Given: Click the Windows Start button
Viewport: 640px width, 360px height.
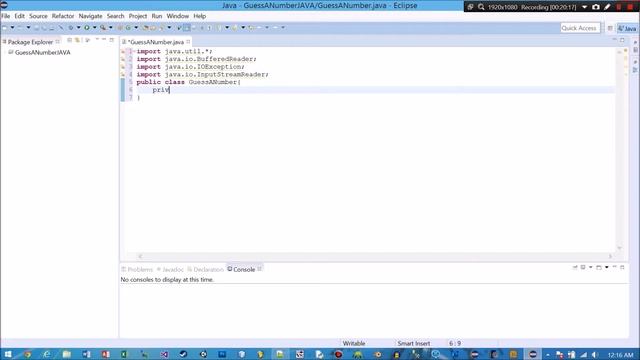Looking at the screenshot, I should coord(7,354).
